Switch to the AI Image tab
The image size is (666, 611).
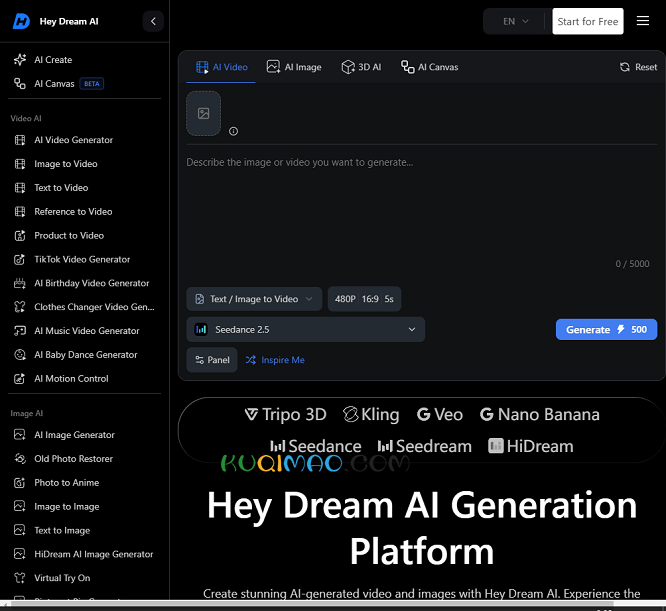[294, 67]
